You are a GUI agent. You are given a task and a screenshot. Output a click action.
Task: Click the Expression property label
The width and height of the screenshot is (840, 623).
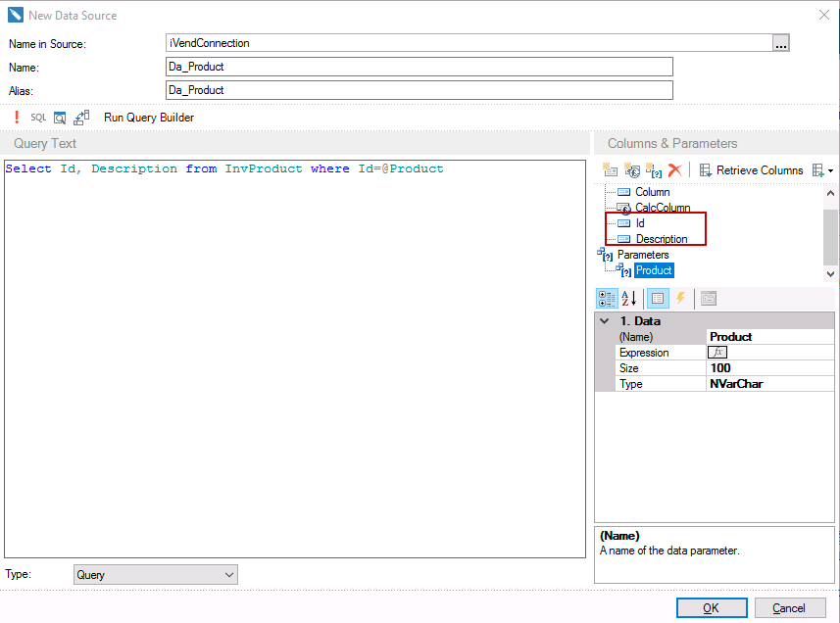tap(644, 353)
